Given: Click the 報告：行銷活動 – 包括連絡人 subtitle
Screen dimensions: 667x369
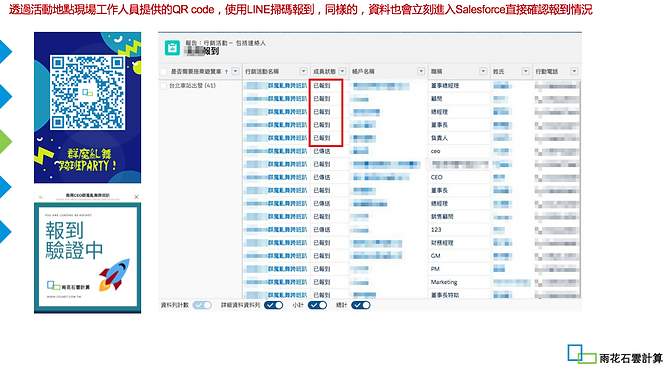Looking at the screenshot, I should point(225,43).
